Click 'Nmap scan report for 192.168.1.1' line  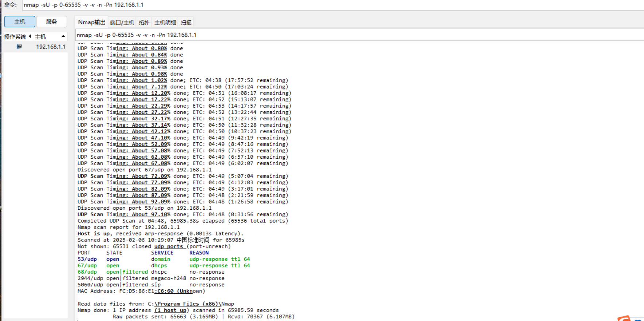[129, 227]
